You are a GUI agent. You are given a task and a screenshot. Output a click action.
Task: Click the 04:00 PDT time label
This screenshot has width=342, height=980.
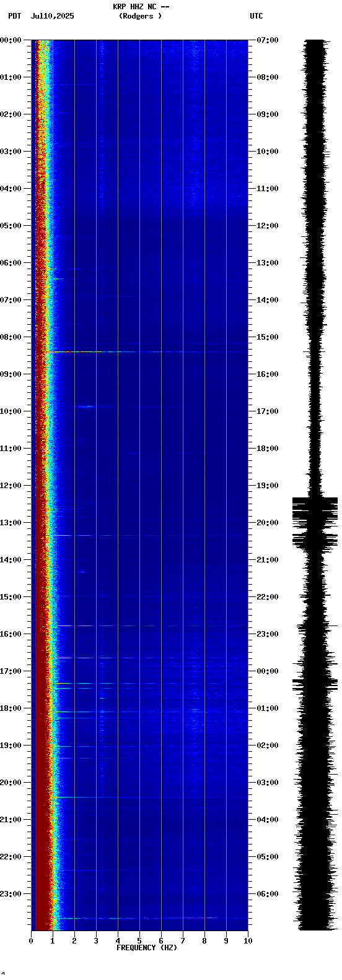11,189
